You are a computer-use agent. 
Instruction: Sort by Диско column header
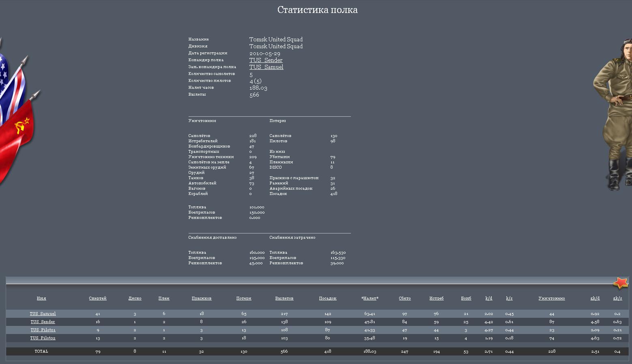135,298
